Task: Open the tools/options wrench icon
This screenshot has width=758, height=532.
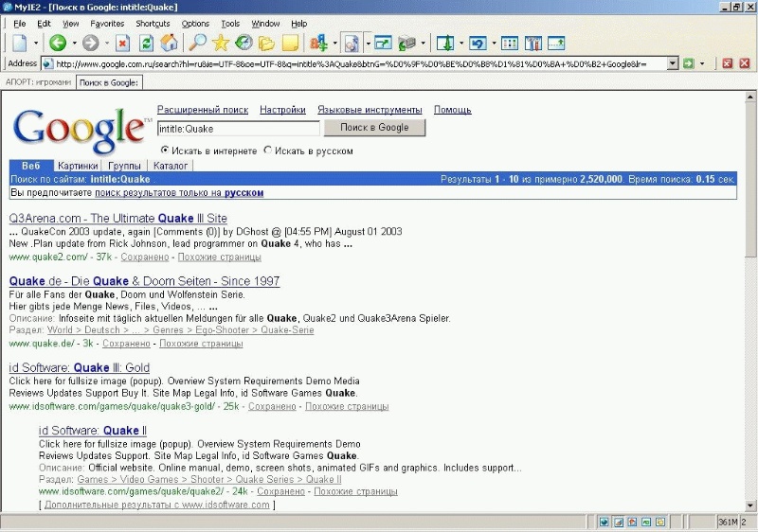Action: point(533,44)
